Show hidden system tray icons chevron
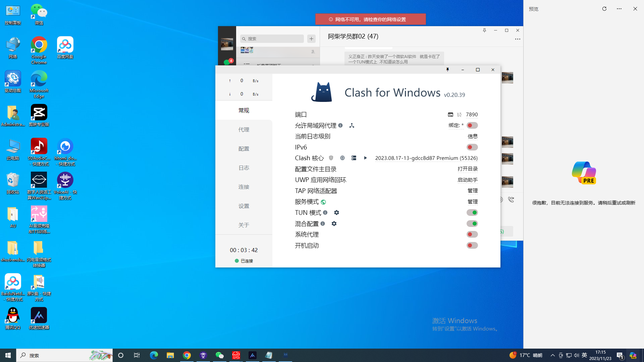Viewport: 644px width, 362px height. [x=552, y=355]
